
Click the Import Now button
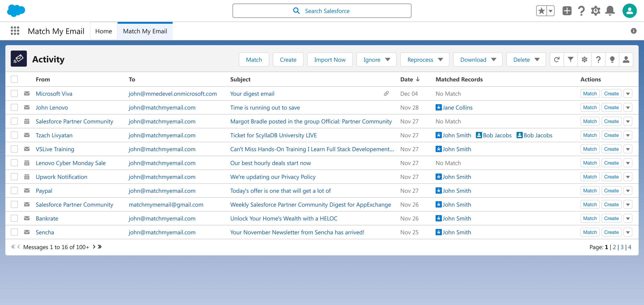point(330,59)
